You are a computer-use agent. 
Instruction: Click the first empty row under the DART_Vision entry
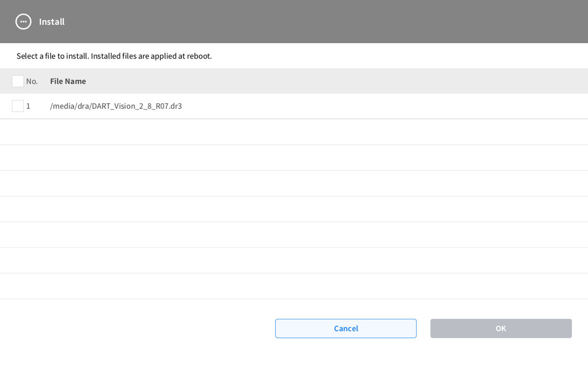pyautogui.click(x=294, y=132)
